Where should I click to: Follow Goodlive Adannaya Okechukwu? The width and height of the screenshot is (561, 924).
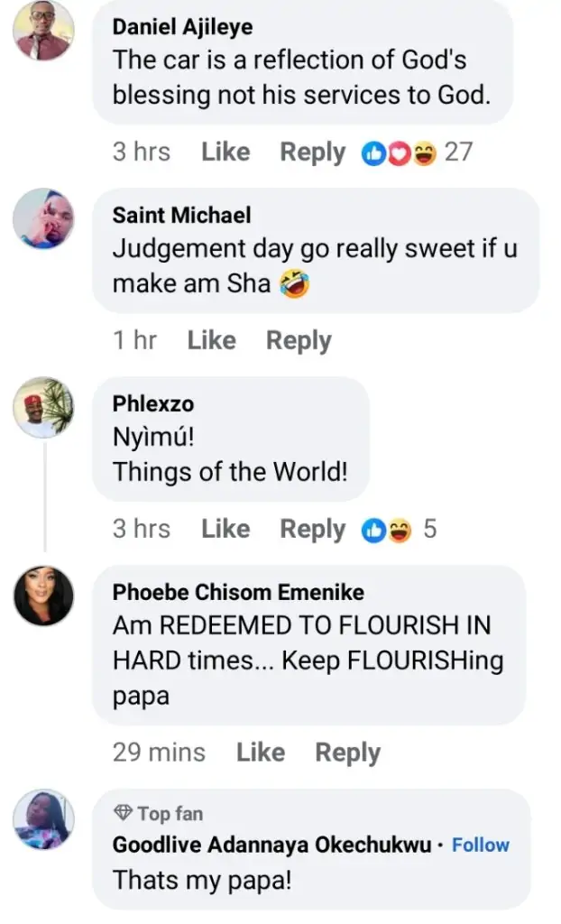click(x=480, y=845)
